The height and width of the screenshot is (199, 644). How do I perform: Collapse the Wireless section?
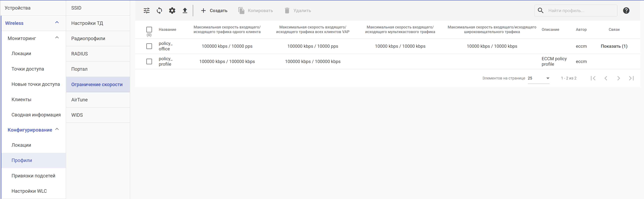[x=57, y=23]
